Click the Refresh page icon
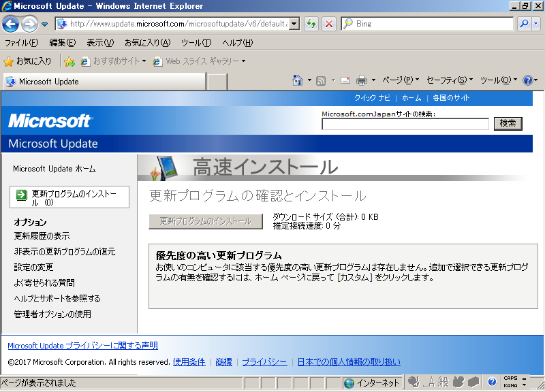545x392 pixels. 311,24
